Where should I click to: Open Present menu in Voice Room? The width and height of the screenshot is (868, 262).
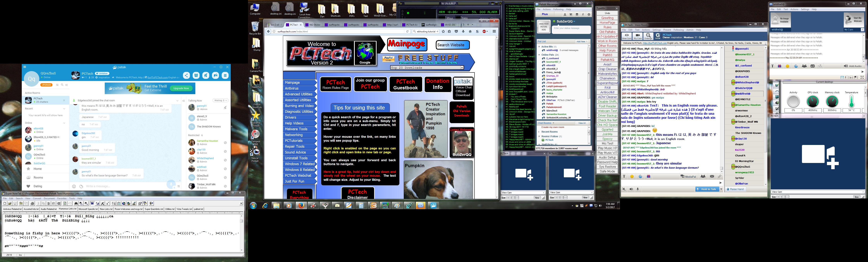[667, 30]
